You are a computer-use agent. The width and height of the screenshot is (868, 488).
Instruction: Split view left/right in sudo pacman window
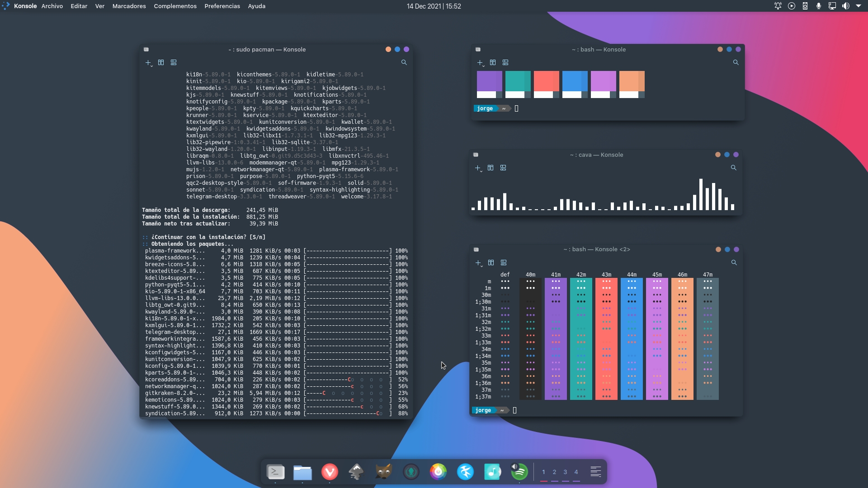pyautogui.click(x=161, y=62)
